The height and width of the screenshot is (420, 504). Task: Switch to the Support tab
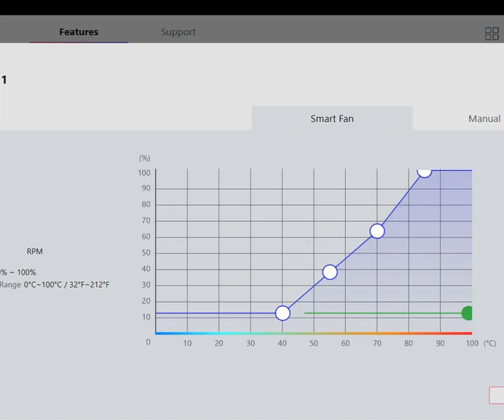tap(178, 32)
